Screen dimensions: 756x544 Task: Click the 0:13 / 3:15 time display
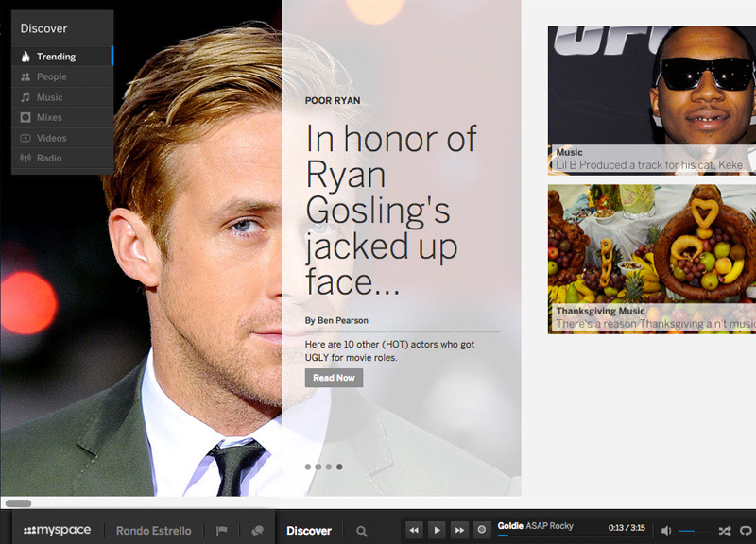(x=627, y=528)
